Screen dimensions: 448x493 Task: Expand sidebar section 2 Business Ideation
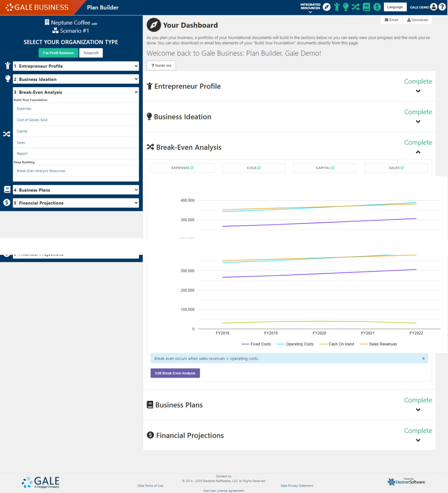pos(76,79)
